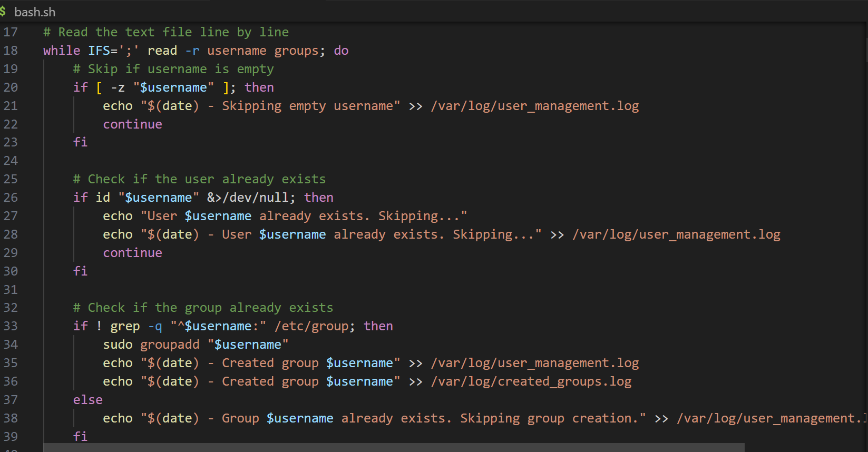Click the "-q" flag on line 33
Viewport: 868px width, 452px height.
155,326
